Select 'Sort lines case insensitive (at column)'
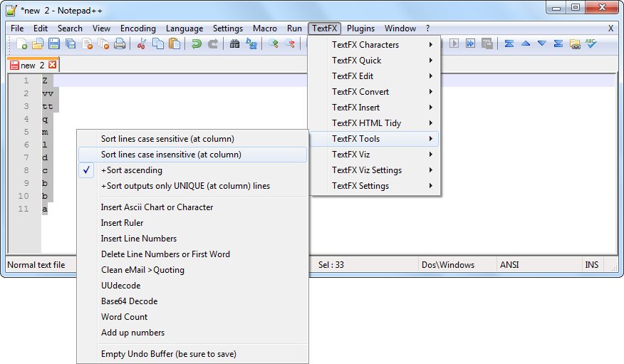 pyautogui.click(x=192, y=155)
